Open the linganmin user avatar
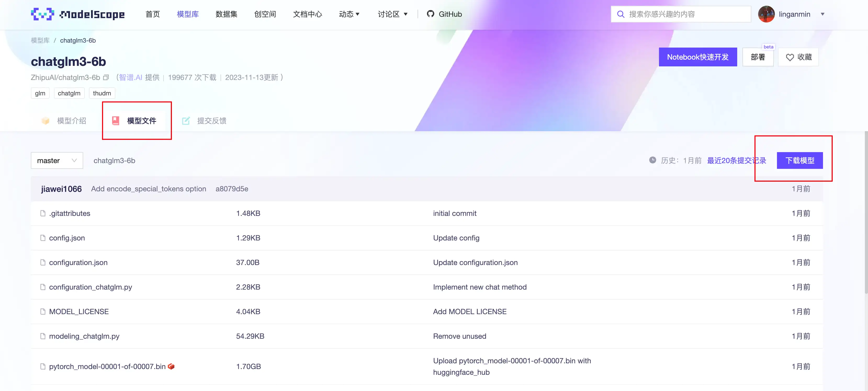This screenshot has width=868, height=391. pos(766,14)
